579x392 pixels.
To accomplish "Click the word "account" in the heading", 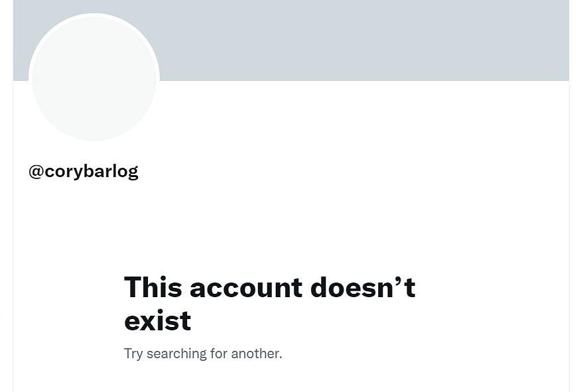I will coord(246,288).
